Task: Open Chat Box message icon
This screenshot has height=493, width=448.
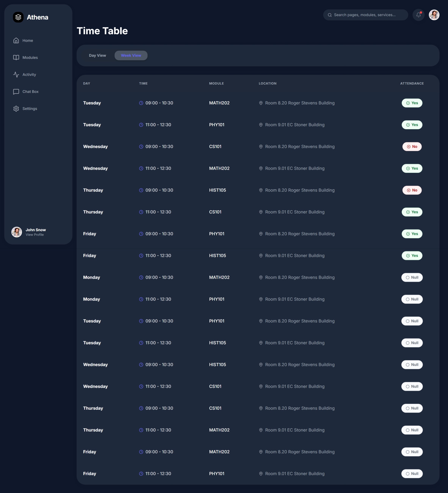Action: pyautogui.click(x=16, y=92)
